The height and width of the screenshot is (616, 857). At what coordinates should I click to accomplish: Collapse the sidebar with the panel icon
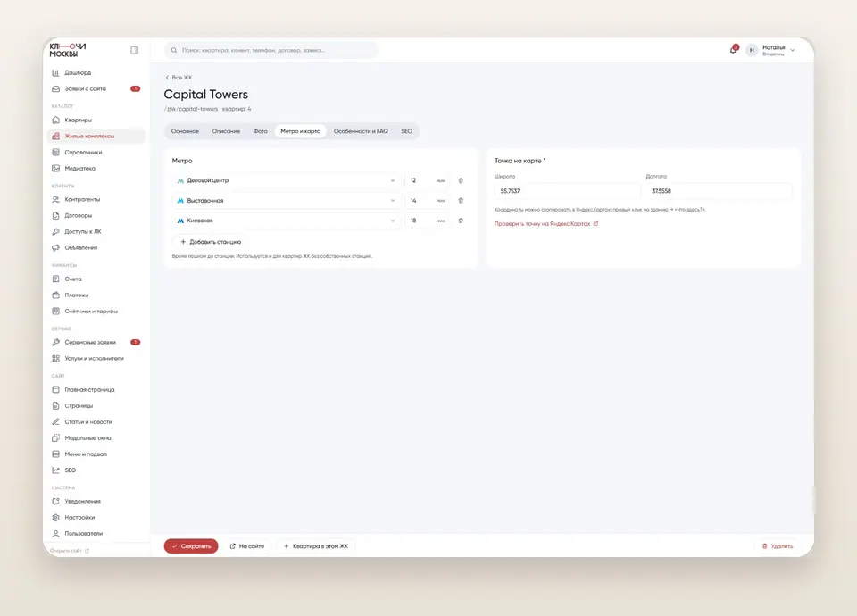(x=135, y=50)
